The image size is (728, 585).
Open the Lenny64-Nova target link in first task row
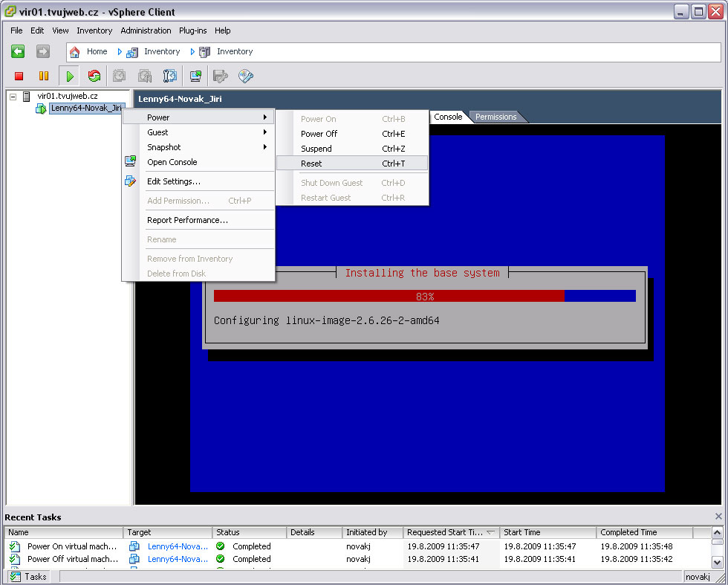click(x=178, y=546)
